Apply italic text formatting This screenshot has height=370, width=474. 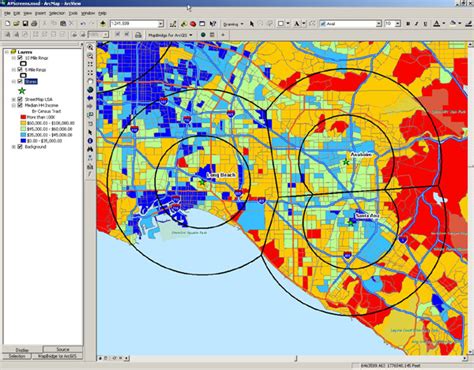coord(417,24)
